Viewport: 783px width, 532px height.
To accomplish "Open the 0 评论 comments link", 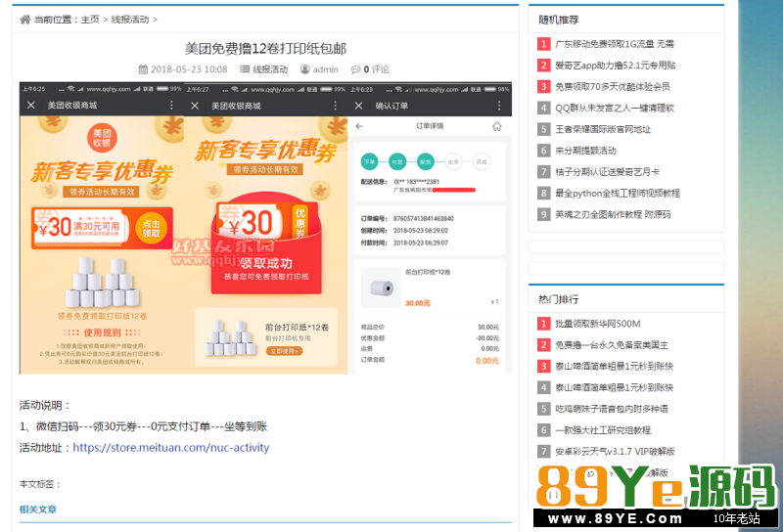I will click(376, 69).
